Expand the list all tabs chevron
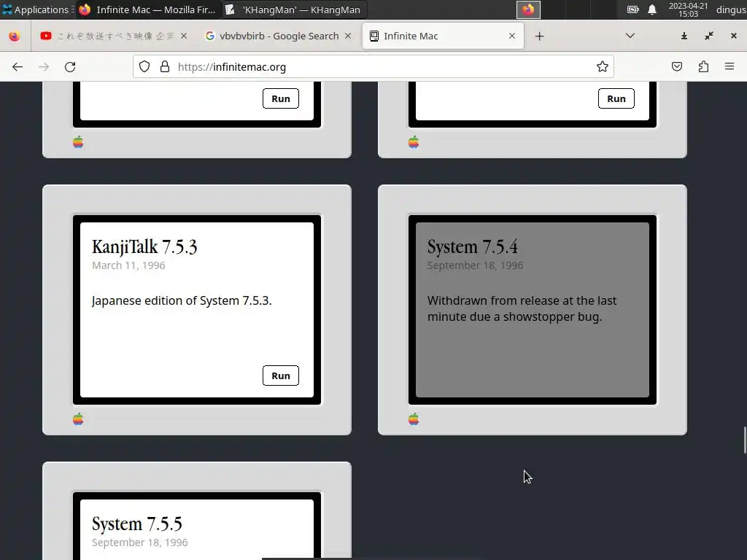 (x=630, y=36)
